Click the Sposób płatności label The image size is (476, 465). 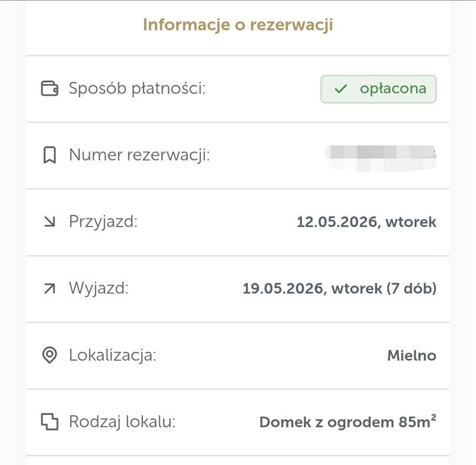137,88
